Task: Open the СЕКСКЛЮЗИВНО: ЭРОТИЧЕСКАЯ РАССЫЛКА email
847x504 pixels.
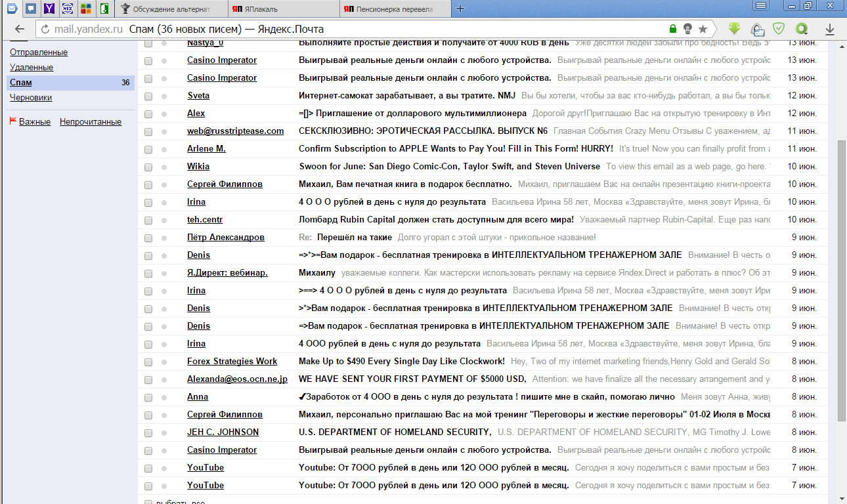Action: [x=423, y=131]
